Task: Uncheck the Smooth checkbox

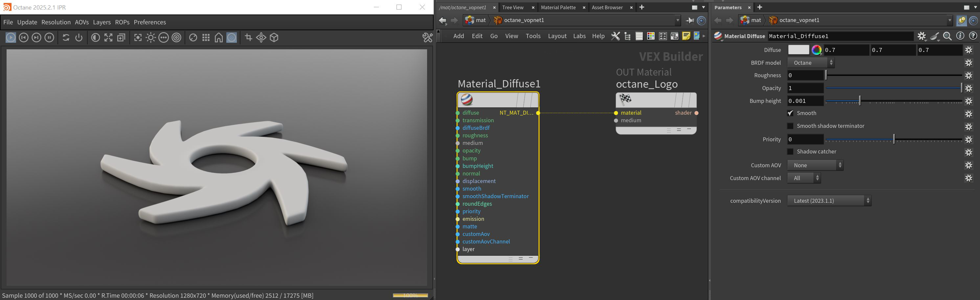Action: [x=790, y=113]
